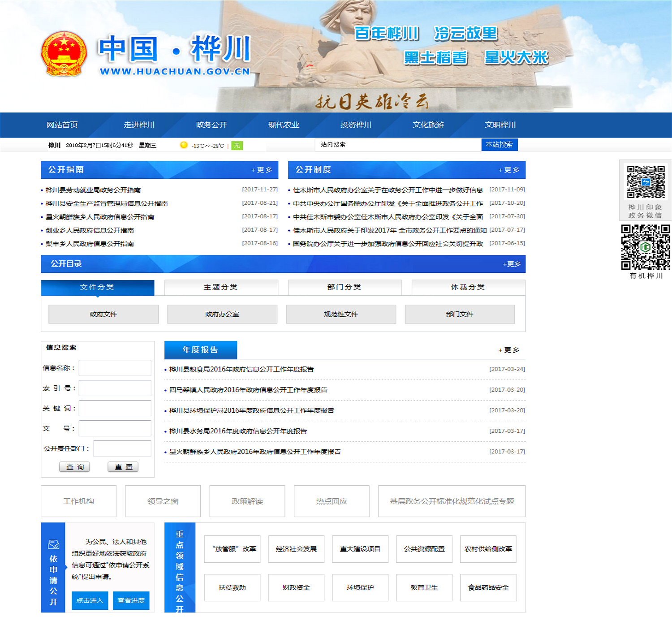Click the 有机桦川 QR code
The height and width of the screenshot is (621, 672).
pos(645,247)
